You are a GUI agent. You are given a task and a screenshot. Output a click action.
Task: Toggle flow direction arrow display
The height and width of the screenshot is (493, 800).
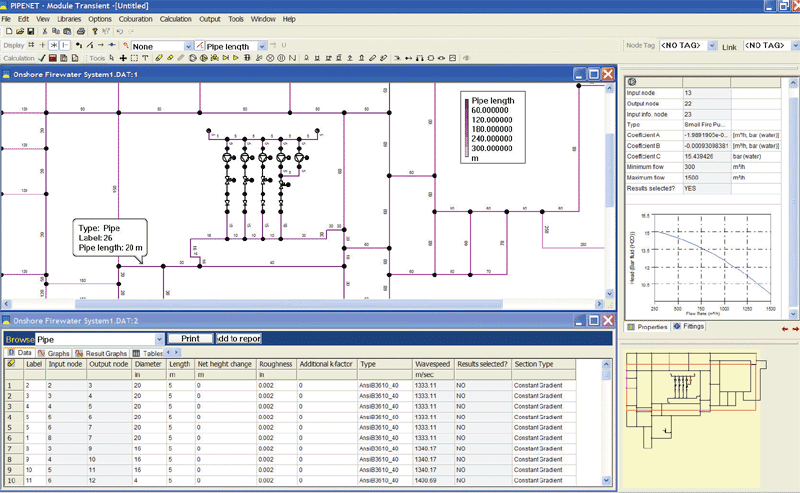coord(101,45)
